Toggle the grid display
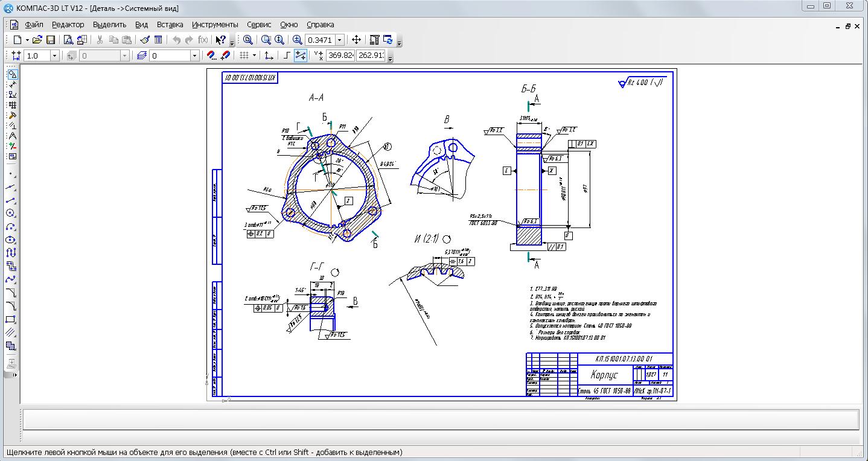The height and width of the screenshot is (461, 868). point(244,56)
